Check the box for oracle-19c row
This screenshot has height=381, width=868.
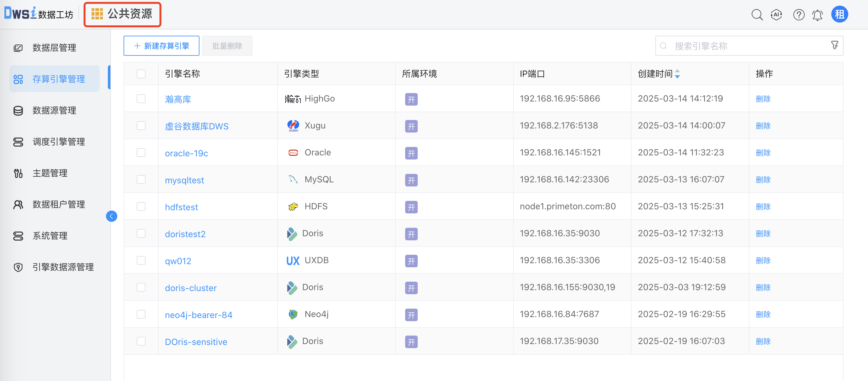coord(141,153)
